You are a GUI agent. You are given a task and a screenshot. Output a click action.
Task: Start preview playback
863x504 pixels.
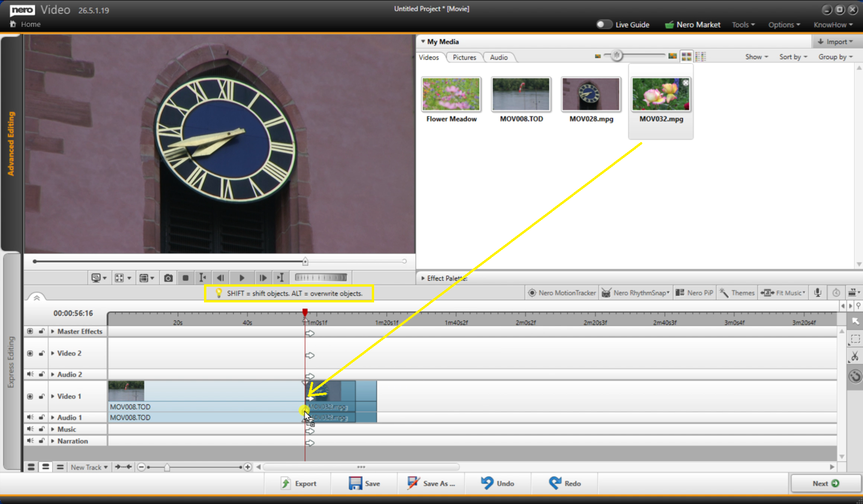pyautogui.click(x=242, y=278)
